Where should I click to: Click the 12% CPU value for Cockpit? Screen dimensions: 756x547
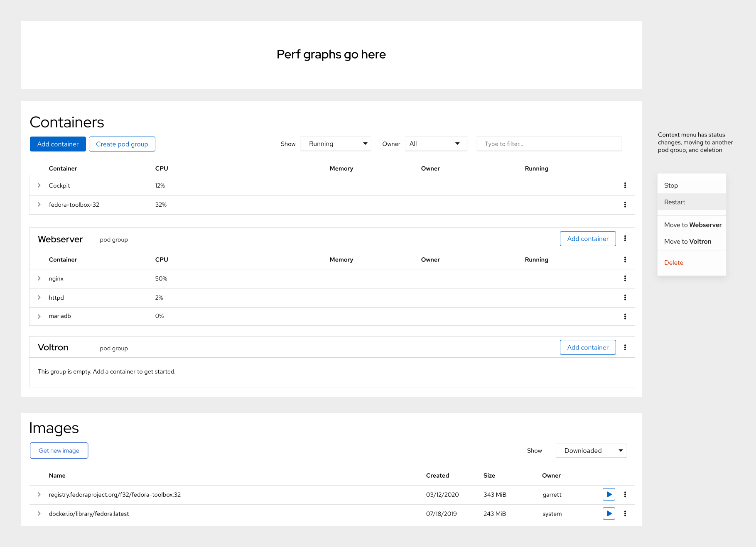[x=160, y=186]
